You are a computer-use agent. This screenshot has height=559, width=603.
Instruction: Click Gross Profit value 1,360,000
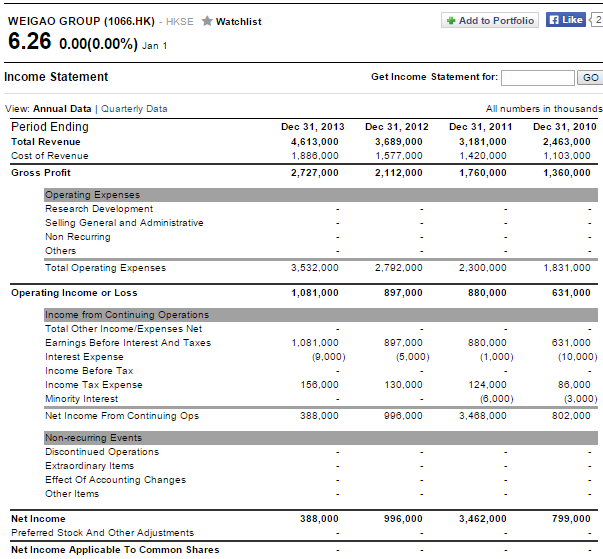pos(566,173)
